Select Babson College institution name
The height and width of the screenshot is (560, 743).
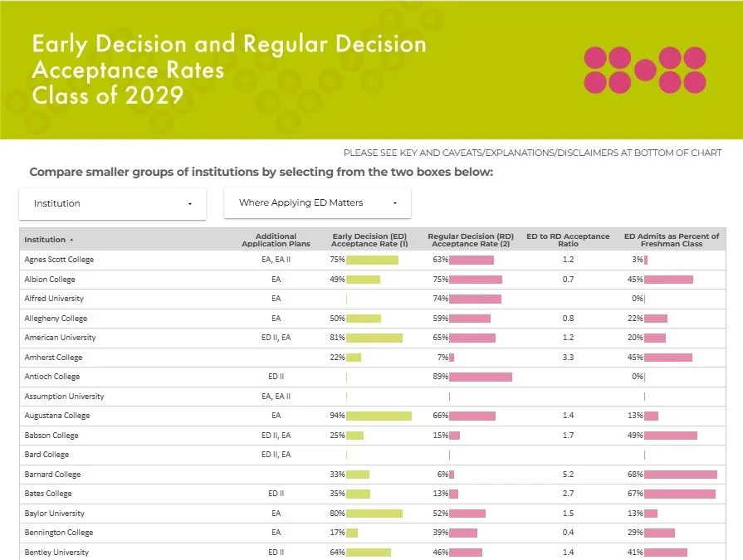(51, 436)
